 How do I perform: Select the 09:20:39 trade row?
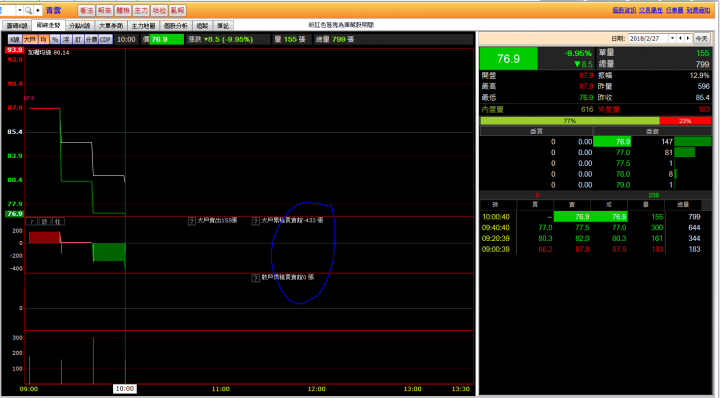point(596,238)
